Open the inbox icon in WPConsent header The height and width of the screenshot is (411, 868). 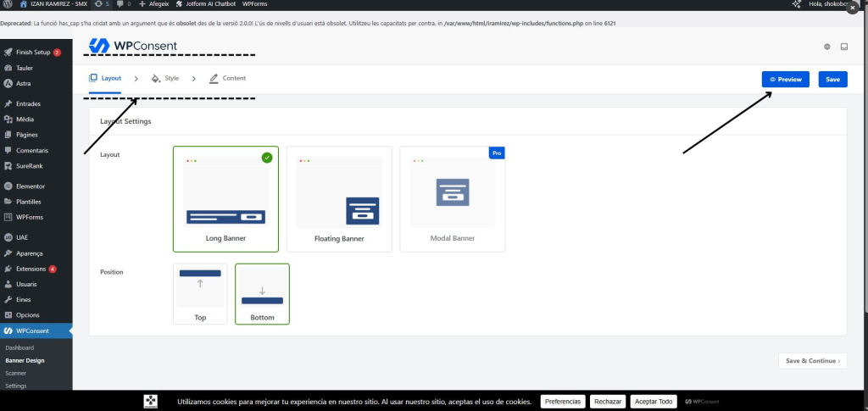click(x=844, y=47)
